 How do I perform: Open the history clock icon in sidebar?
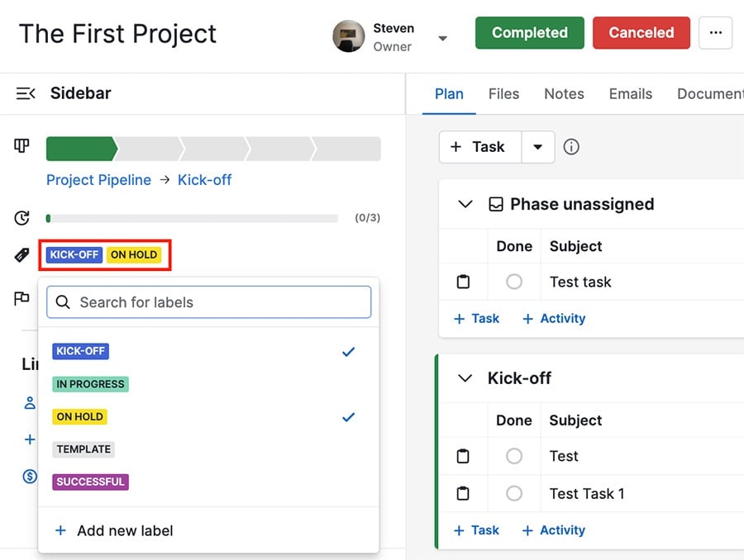click(21, 217)
